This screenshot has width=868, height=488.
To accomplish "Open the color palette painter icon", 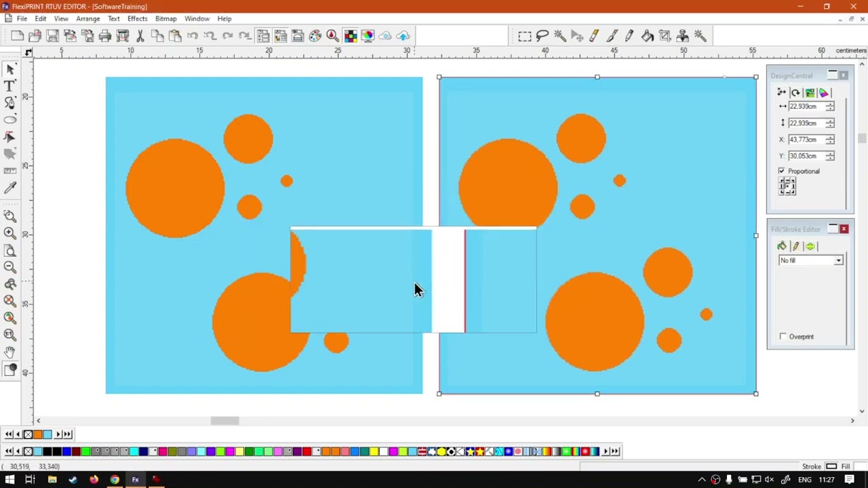I will point(315,36).
